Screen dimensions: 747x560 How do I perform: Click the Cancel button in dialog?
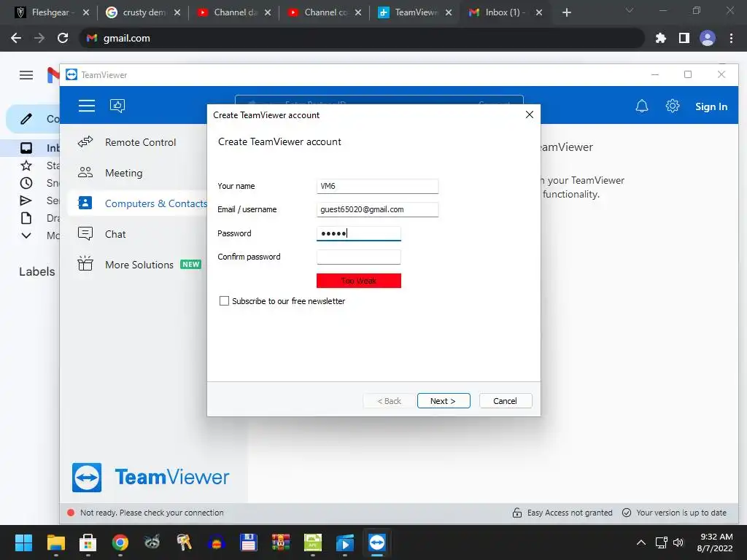click(x=506, y=401)
